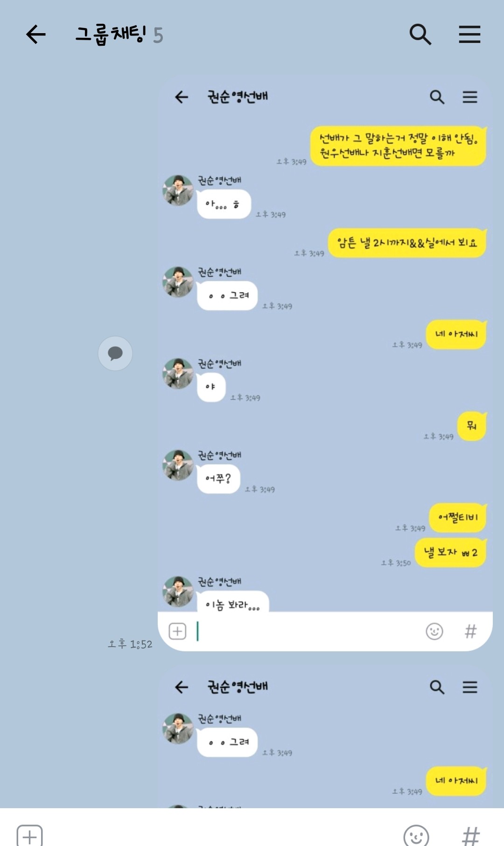The image size is (504, 846).
Task: Tap the yellow 낼 보자 ㅃ2 bubble
Action: coord(450,553)
